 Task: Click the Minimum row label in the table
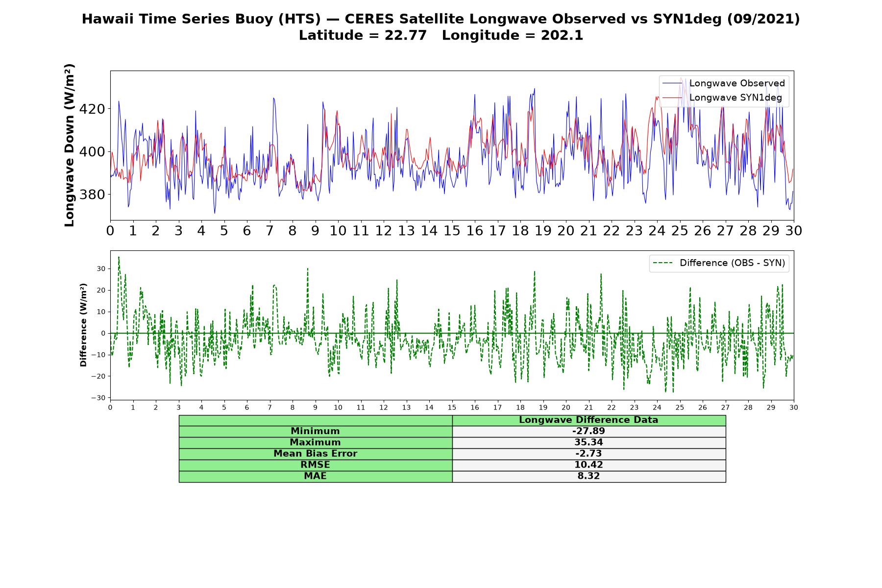(x=316, y=431)
